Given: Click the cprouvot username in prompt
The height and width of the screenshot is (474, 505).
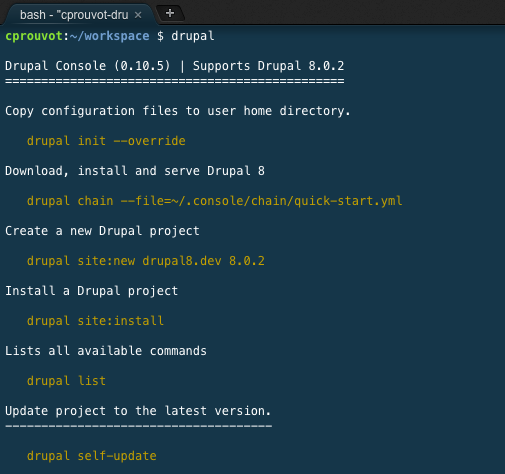Looking at the screenshot, I should pyautogui.click(x=34, y=36).
